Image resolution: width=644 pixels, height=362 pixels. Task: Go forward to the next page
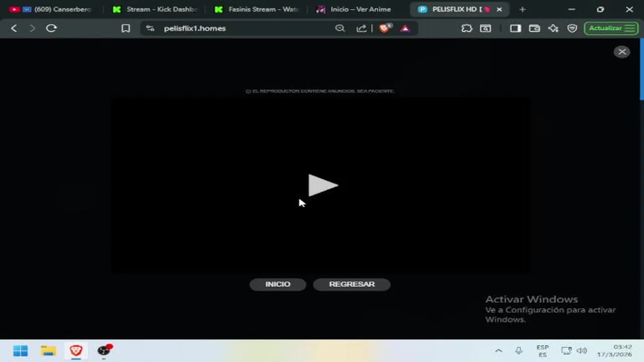[32, 28]
